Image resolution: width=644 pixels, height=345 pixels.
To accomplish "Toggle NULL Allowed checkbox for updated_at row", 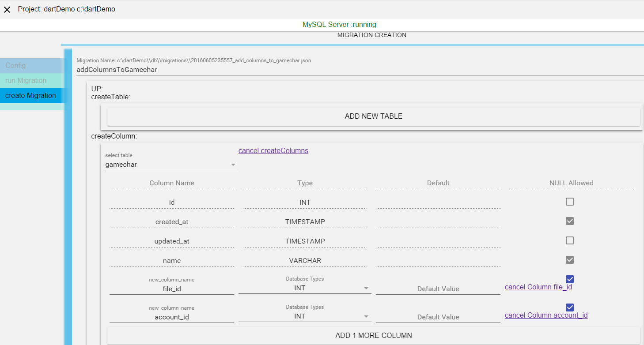I will (x=570, y=240).
